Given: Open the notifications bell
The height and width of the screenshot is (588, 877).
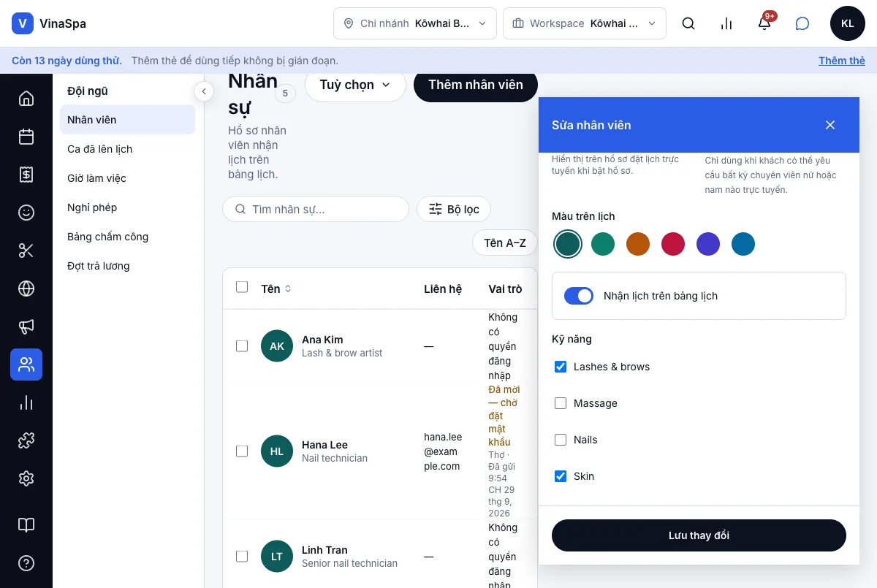Looking at the screenshot, I should 764,23.
